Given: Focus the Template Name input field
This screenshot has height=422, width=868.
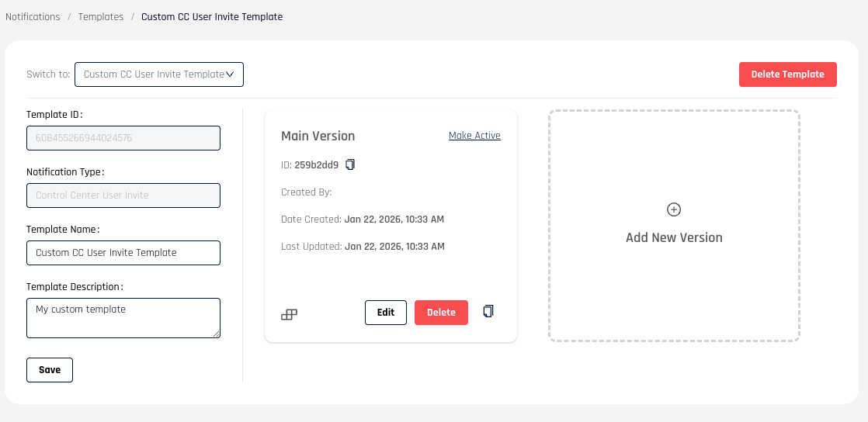Looking at the screenshot, I should click(x=123, y=253).
